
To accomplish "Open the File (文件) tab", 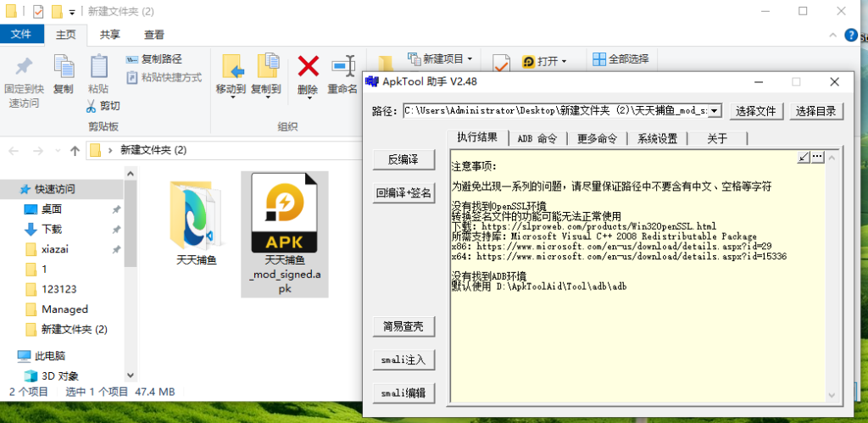I will pos(21,34).
